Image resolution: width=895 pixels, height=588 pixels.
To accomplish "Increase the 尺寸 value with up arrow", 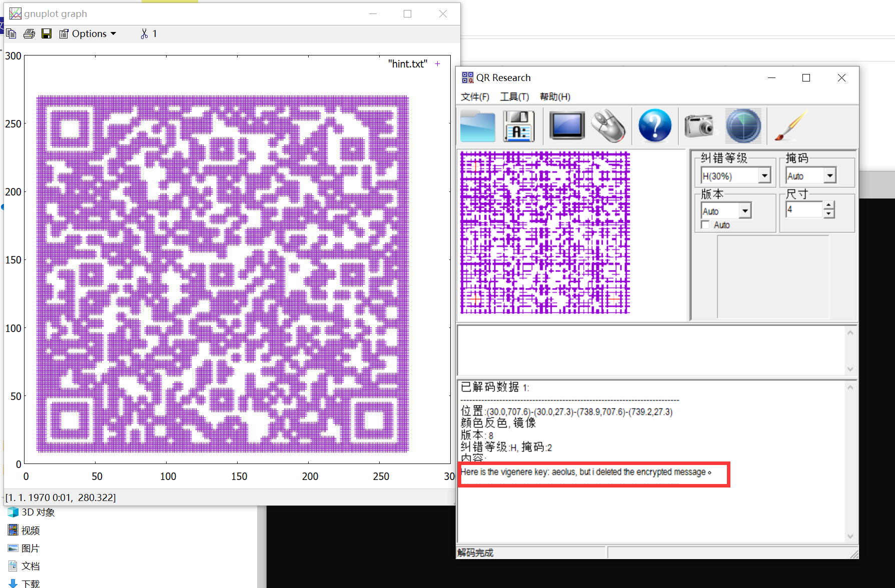I will tap(829, 205).
